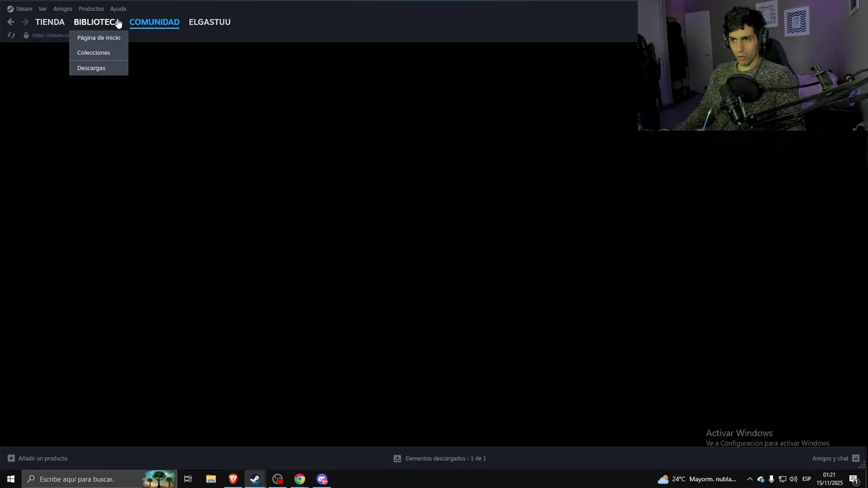Click the OneDrive cloud tray icon
Screen dimensions: 868x488
760,479
